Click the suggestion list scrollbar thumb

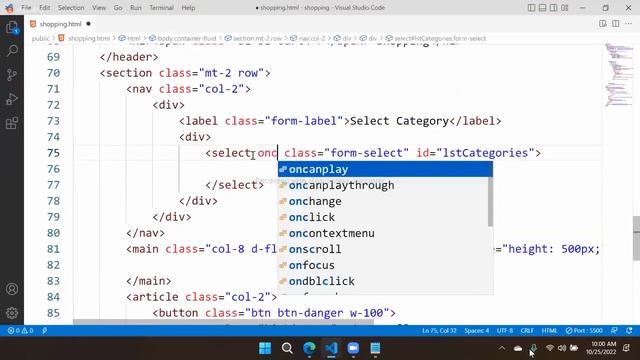point(490,202)
